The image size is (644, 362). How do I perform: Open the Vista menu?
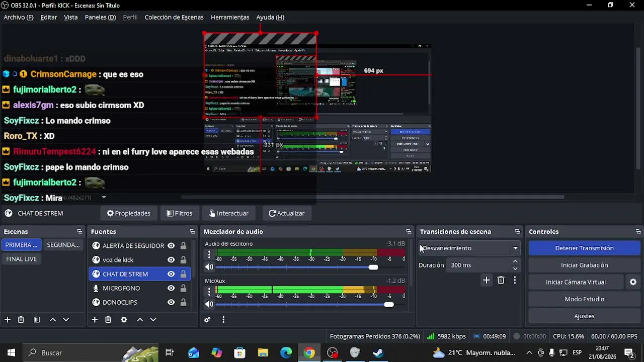click(x=71, y=17)
